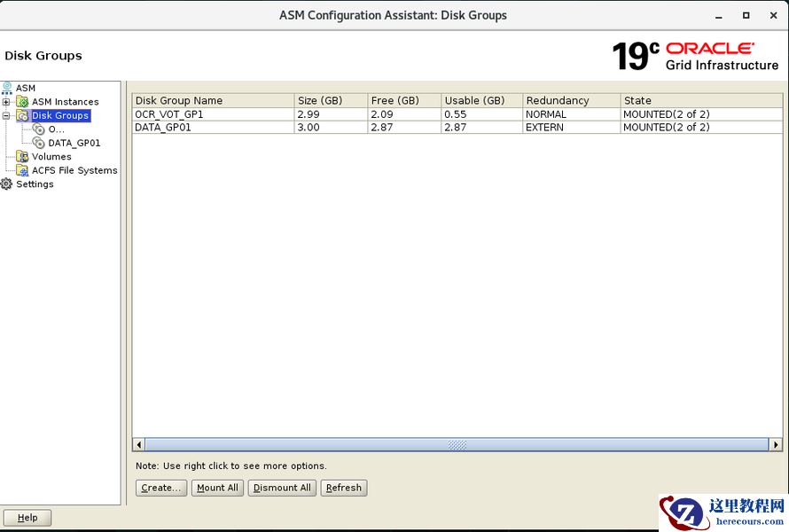
Task: Select the DATA_GP01 row in table
Action: click(213, 128)
